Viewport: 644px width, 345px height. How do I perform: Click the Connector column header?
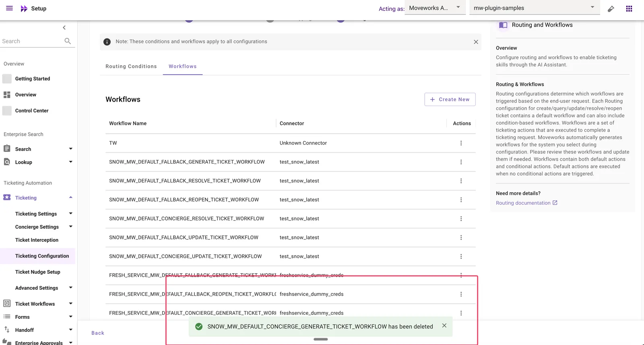click(x=292, y=123)
